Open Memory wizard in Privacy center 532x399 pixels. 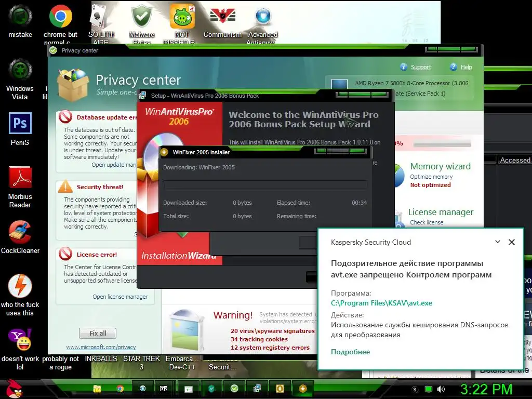(441, 166)
